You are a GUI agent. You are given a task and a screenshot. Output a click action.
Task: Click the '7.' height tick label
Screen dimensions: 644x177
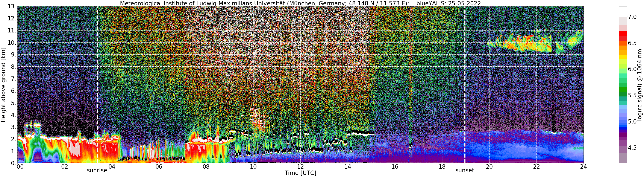14,79
